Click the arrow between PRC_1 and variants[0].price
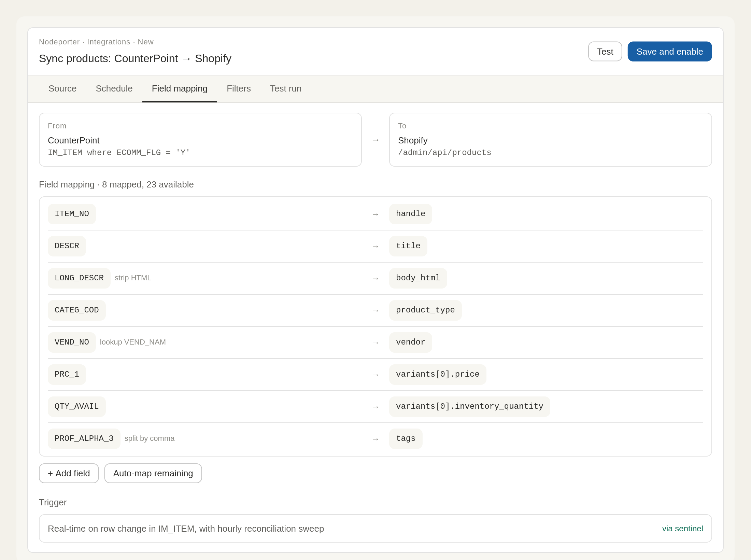 click(x=375, y=375)
